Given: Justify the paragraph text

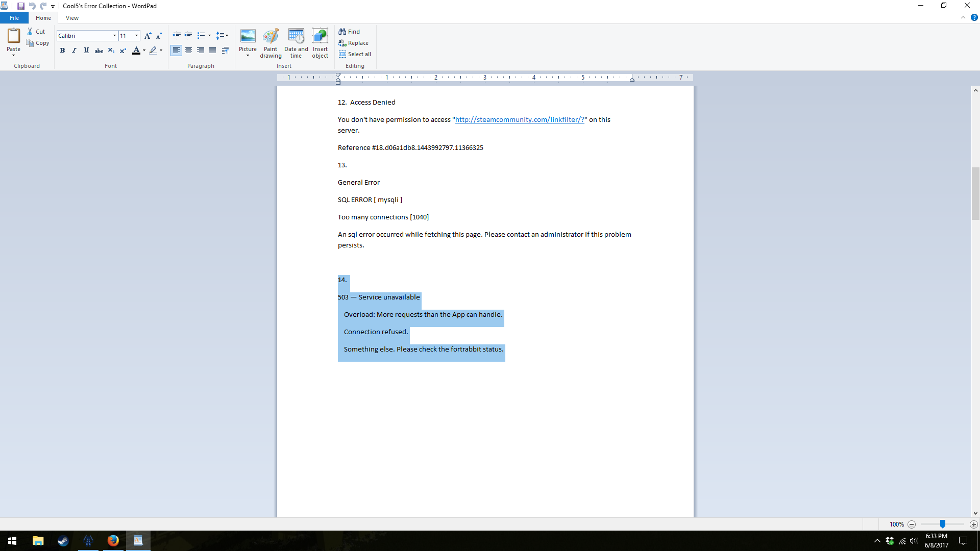Looking at the screenshot, I should (x=212, y=51).
